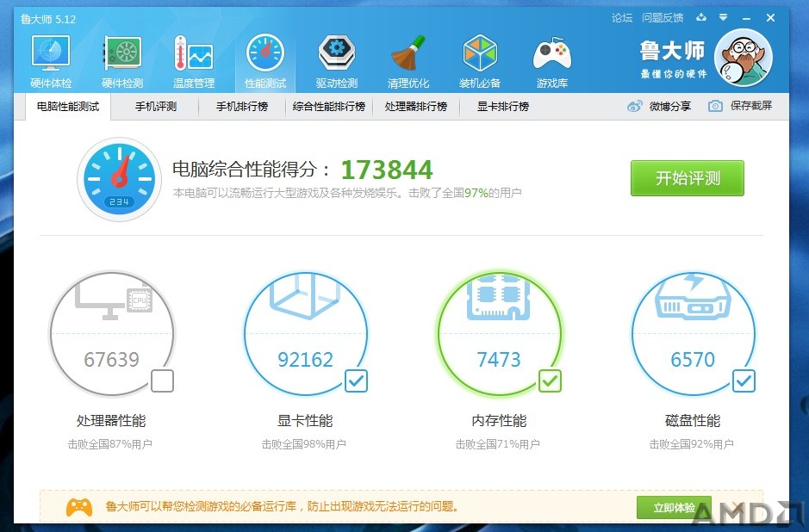Viewport: 809px width, 532px height.
Task: Minimize the 鲁大师 window
Action: [746, 19]
